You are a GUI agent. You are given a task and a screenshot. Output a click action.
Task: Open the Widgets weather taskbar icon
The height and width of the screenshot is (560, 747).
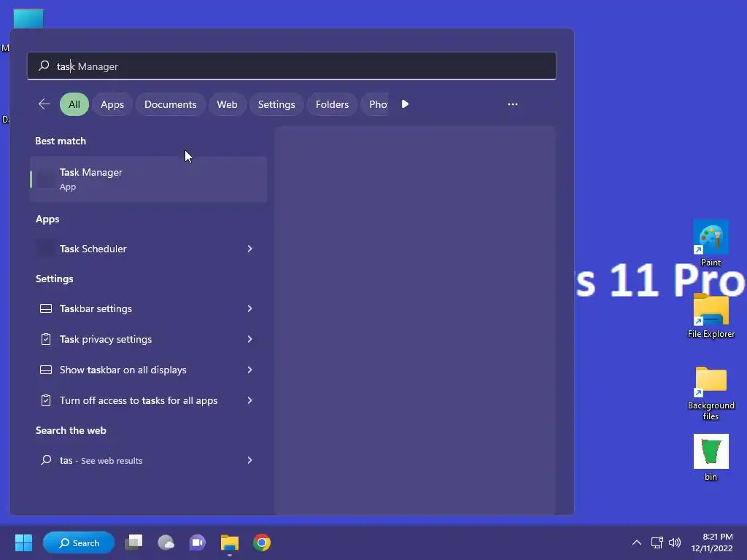166,542
